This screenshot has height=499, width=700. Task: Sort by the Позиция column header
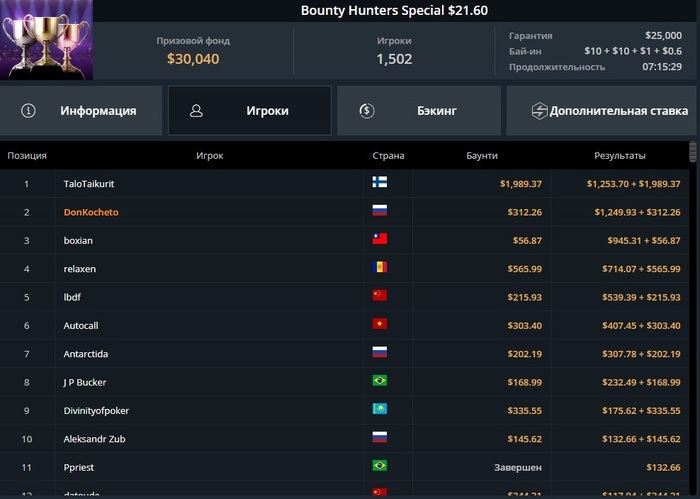point(27,156)
